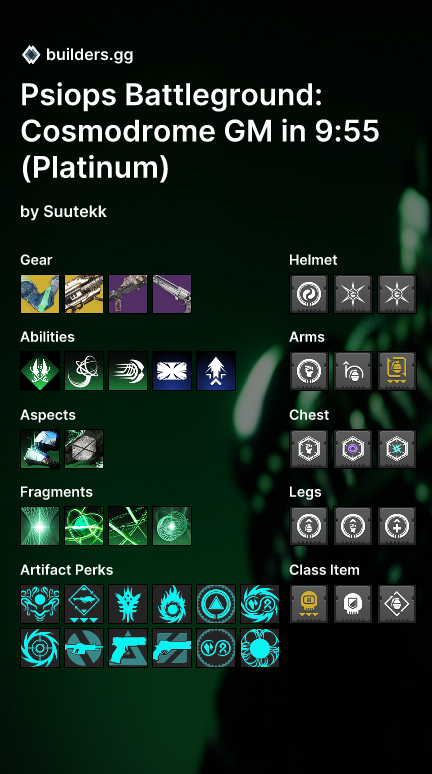
Task: Open author Suutekk's profile
Action: 75,211
